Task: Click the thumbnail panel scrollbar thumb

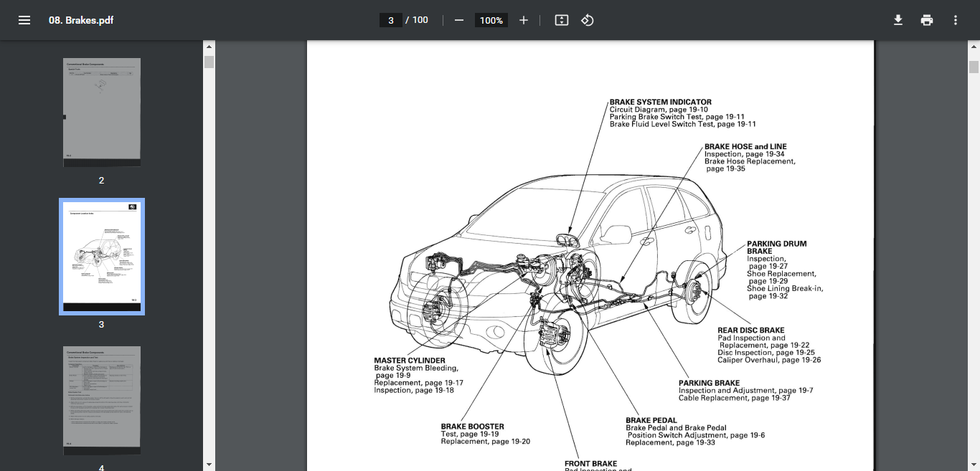Action: (209, 62)
